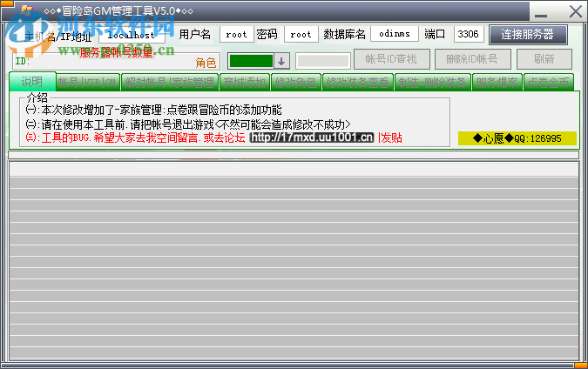Open the http://17mxd.uu1001.cn forum link

point(312,138)
